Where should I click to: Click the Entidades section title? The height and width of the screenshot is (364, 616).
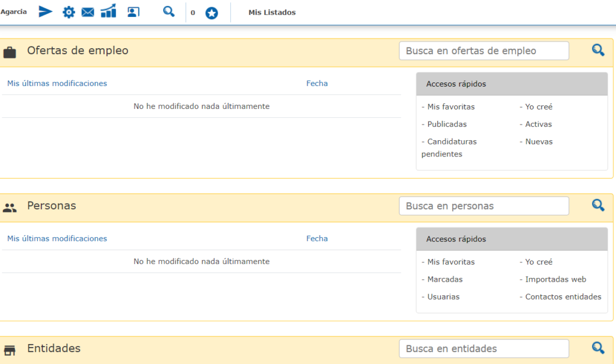tap(54, 348)
